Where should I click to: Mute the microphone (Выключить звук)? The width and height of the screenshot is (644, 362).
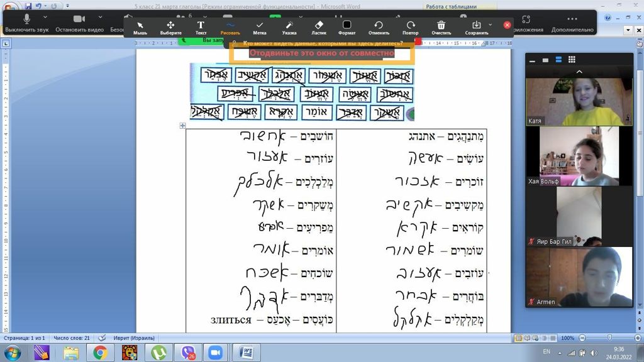(27, 23)
